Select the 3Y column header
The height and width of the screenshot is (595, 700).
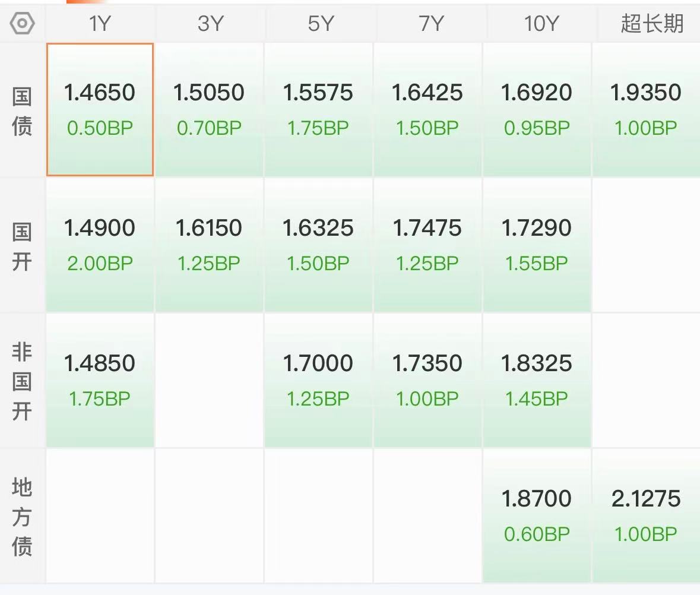(x=210, y=24)
